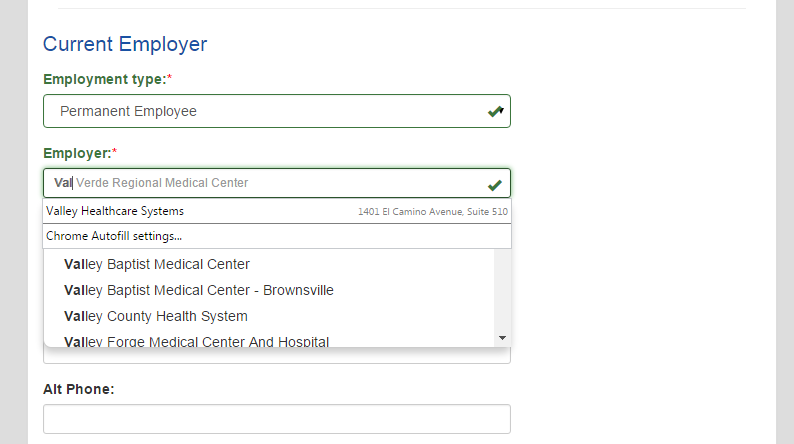This screenshot has height=444, width=794.
Task: Click green checkmark in Employer field
Action: (495, 185)
